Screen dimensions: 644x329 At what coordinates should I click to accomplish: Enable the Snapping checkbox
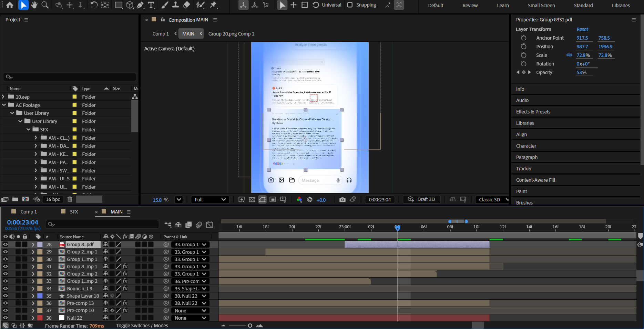350,5
